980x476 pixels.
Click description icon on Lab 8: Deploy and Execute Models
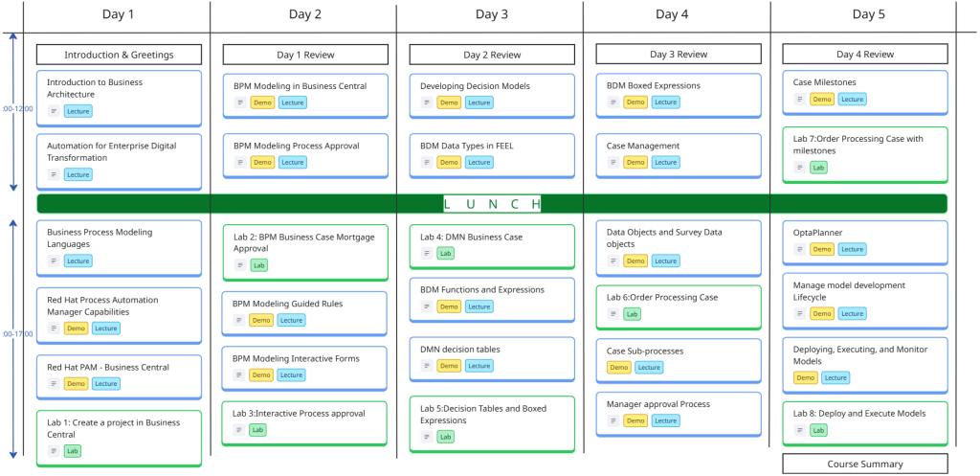[800, 430]
